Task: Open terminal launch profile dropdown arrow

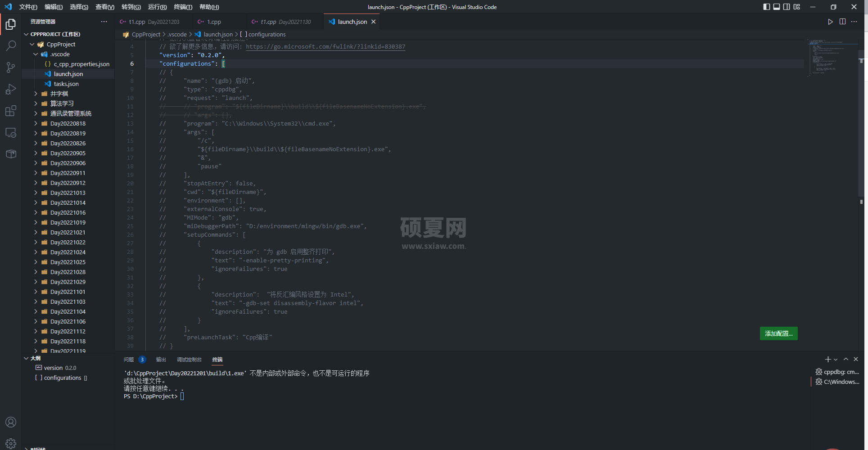Action: click(x=836, y=359)
